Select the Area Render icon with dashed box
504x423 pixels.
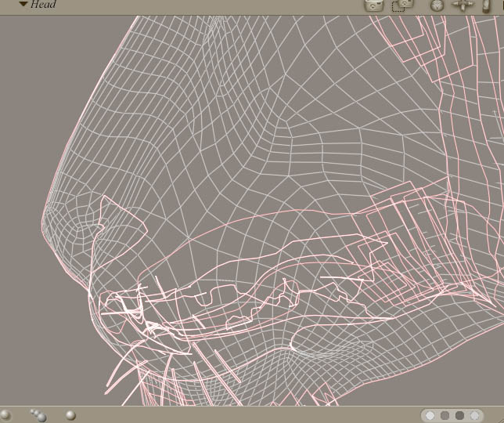401,5
